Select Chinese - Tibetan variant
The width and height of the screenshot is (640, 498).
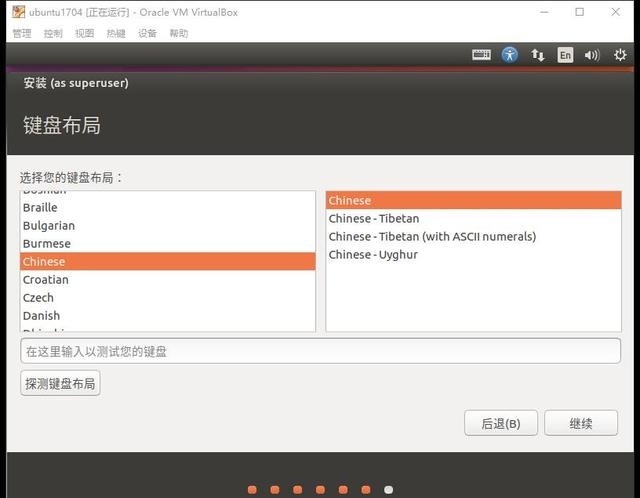(x=374, y=219)
